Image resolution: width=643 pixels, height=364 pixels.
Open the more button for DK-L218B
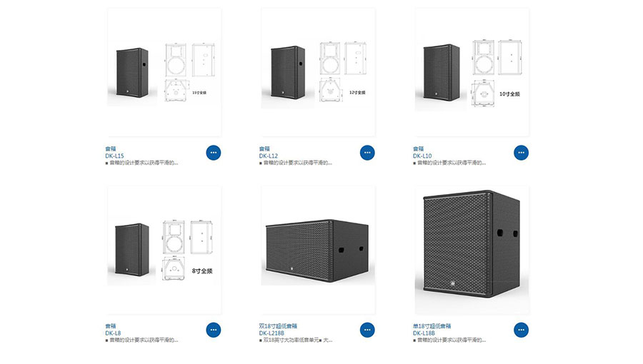(367, 330)
